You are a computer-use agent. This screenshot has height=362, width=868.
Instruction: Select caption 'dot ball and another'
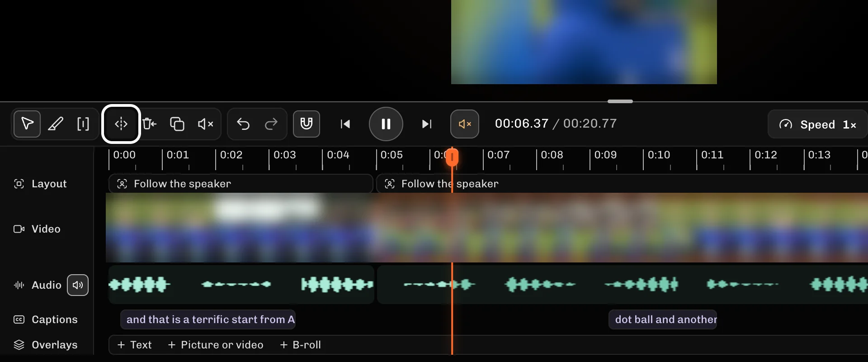click(663, 319)
